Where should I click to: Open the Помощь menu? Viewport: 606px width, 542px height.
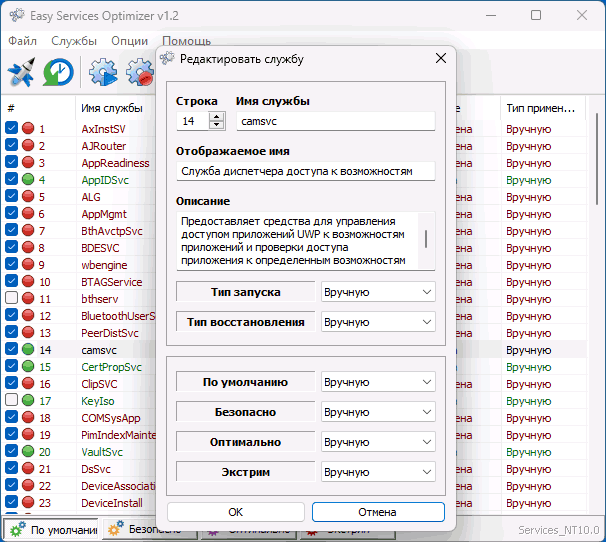click(187, 41)
